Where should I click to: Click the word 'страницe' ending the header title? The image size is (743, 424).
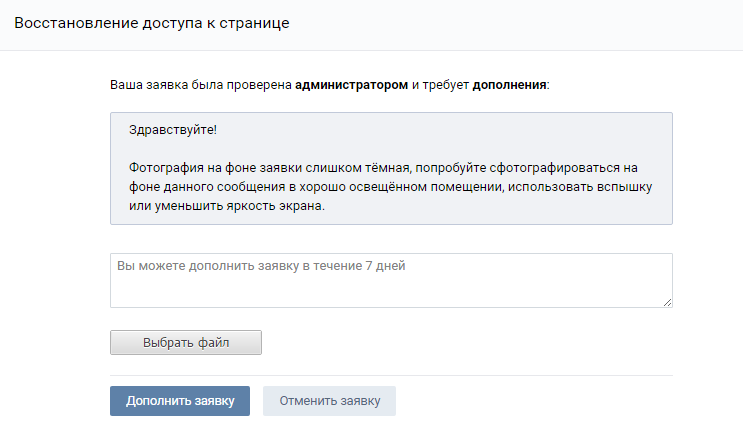click(258, 23)
